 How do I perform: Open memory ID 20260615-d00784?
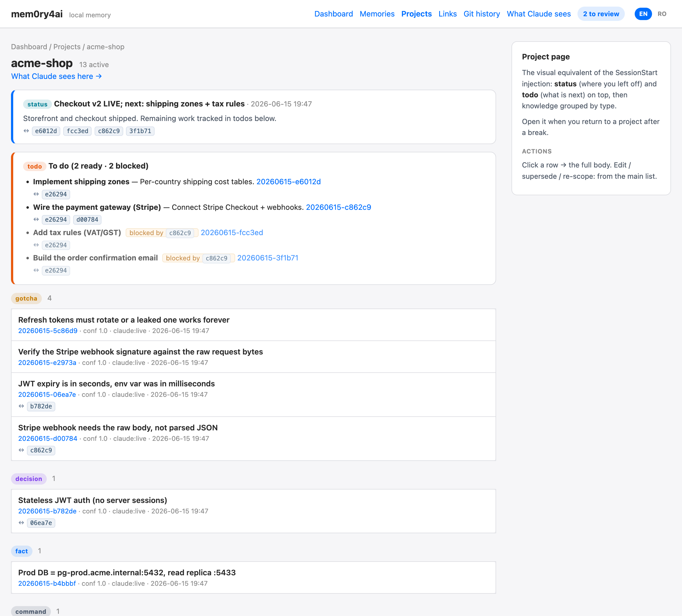point(48,438)
